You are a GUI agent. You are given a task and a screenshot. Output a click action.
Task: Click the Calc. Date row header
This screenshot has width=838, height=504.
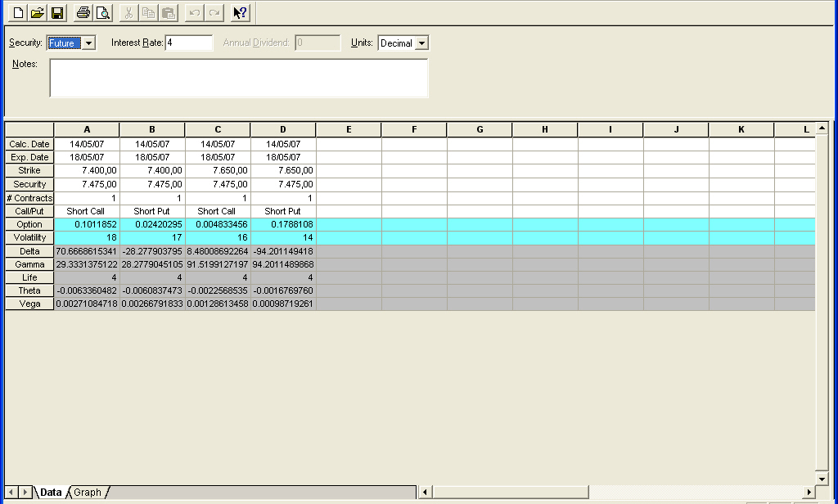click(x=29, y=144)
